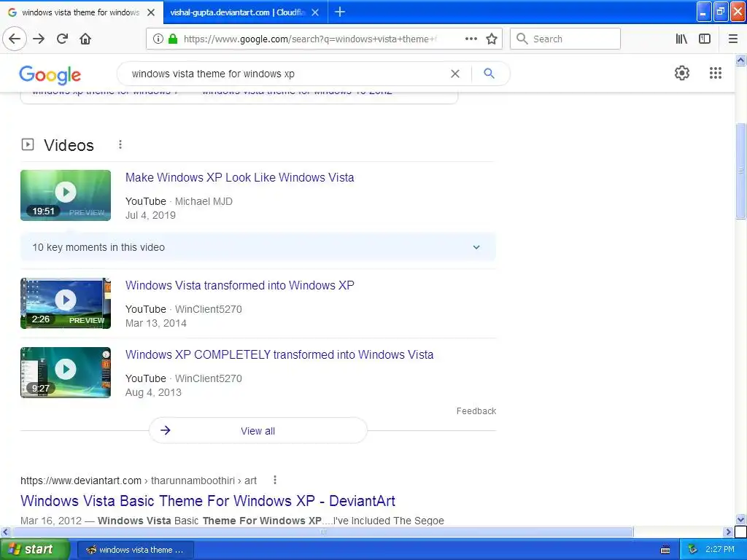This screenshot has height=560, width=747.
Task: Play the 2:26 video thumbnail
Action: [65, 303]
